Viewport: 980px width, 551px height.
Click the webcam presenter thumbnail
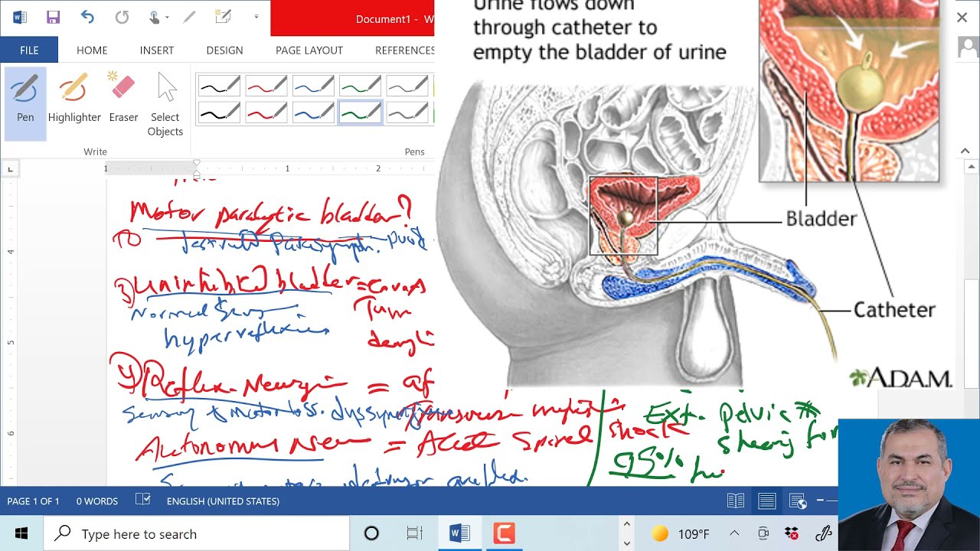909,484
